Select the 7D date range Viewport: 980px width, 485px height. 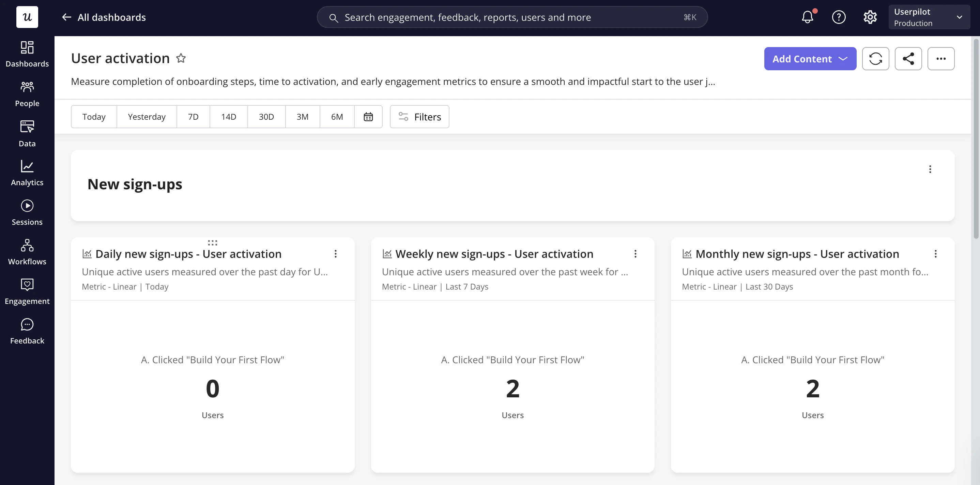(x=193, y=117)
